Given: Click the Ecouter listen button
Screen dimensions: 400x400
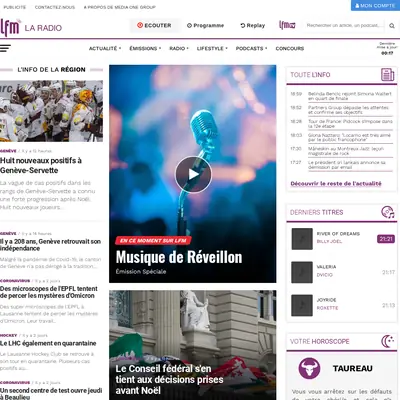Looking at the screenshot, I should click(x=154, y=25).
